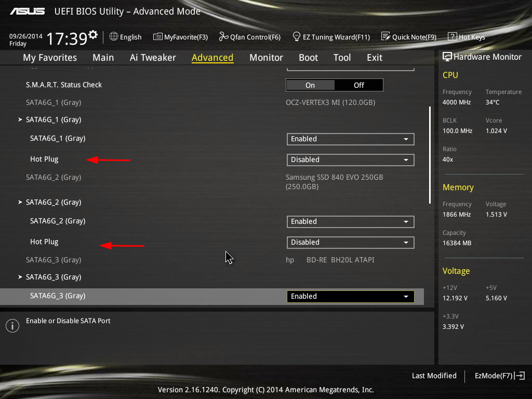Turn S.M.A.R.T. Status Check Off
This screenshot has height=399, width=532.
pos(359,85)
